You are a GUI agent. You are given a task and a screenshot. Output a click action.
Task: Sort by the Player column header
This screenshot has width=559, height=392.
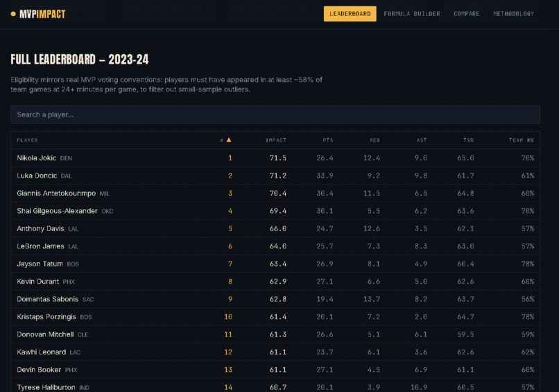point(27,140)
